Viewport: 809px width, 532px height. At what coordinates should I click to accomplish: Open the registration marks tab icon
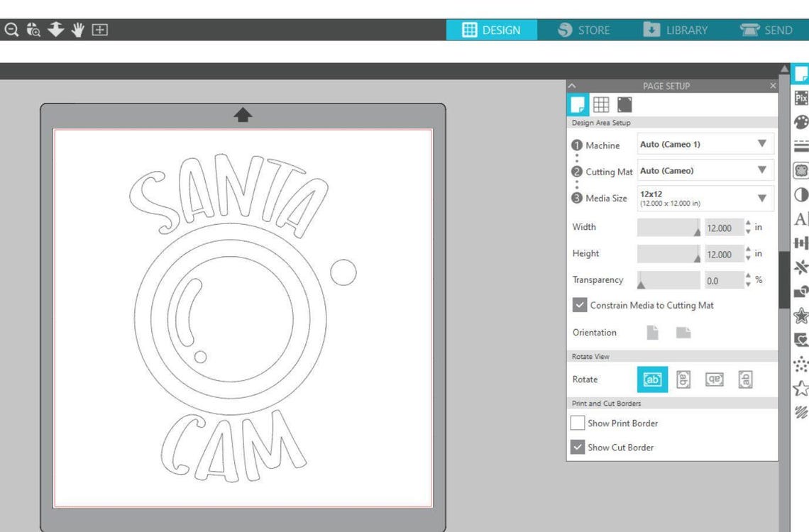coord(624,105)
